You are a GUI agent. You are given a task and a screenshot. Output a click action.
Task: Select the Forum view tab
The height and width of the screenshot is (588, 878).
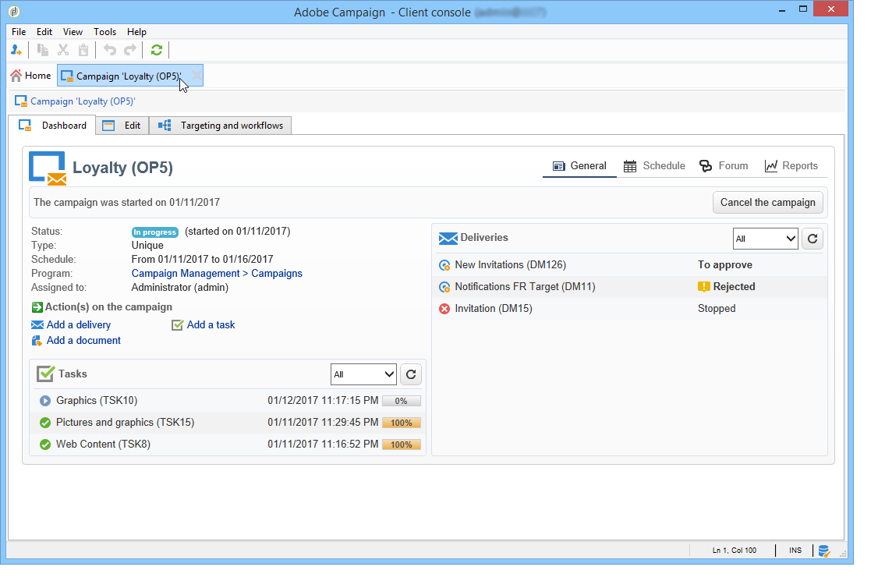(x=724, y=166)
